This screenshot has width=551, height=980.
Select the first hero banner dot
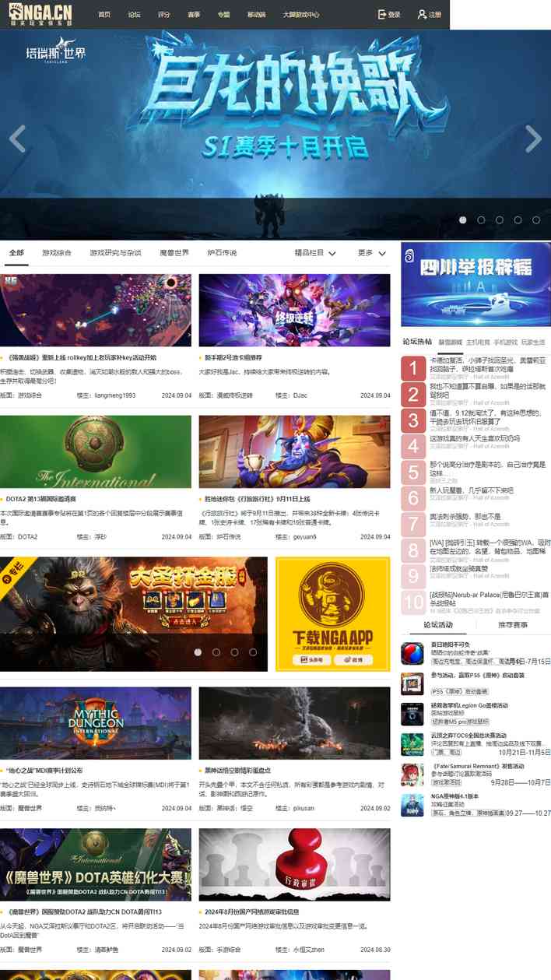[x=463, y=220]
